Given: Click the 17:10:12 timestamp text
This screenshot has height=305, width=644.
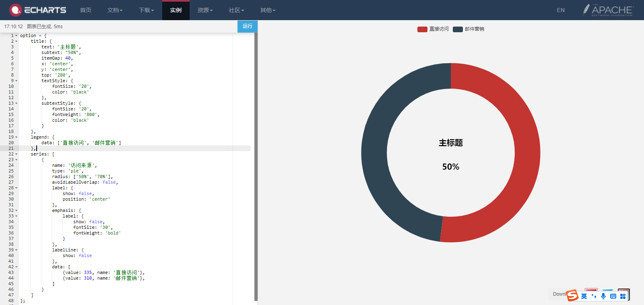Looking at the screenshot, I should (x=14, y=27).
